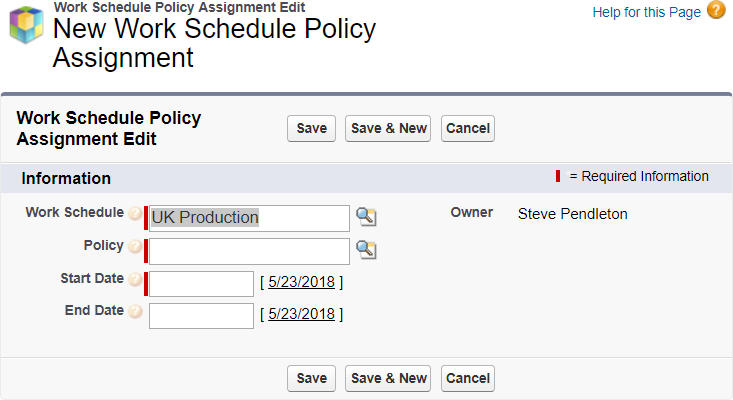Click the orange help question mark icon
Image resolution: width=733 pixels, height=400 pixels.
(716, 11)
